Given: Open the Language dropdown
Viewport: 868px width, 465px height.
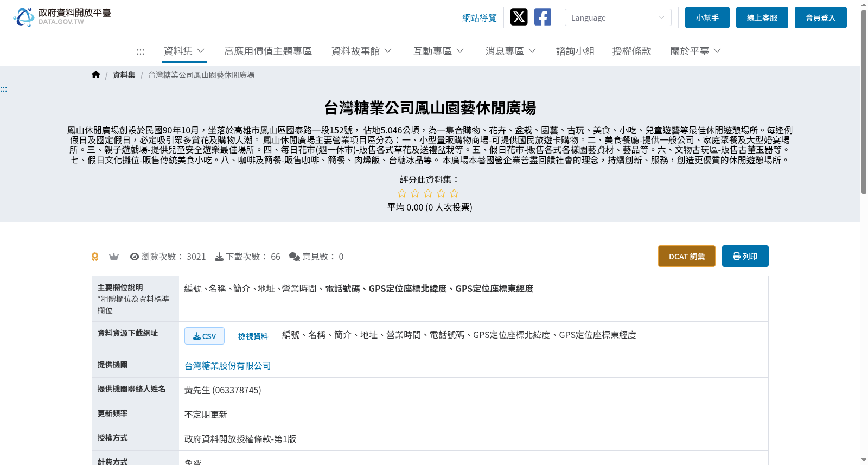Looking at the screenshot, I should (618, 17).
